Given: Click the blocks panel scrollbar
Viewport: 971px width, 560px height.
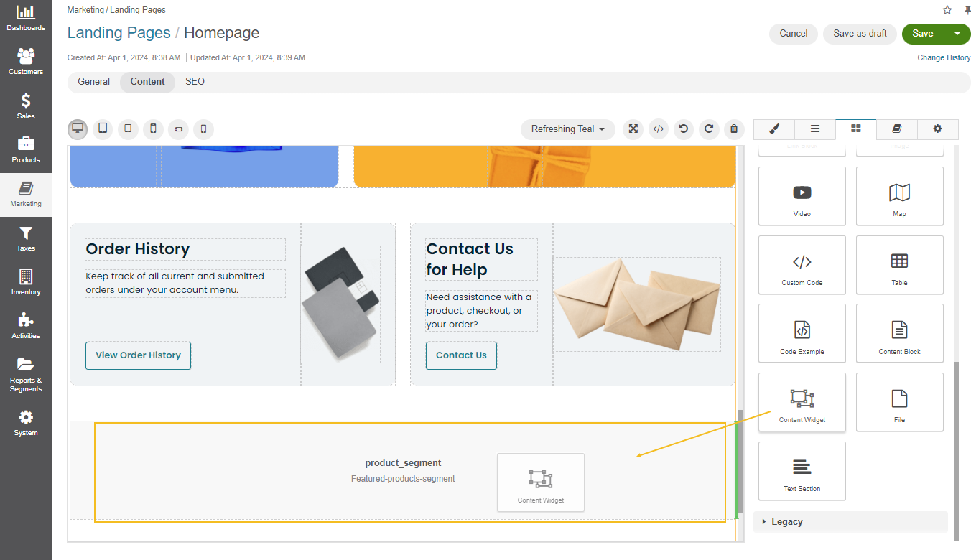Looking at the screenshot, I should [x=956, y=450].
